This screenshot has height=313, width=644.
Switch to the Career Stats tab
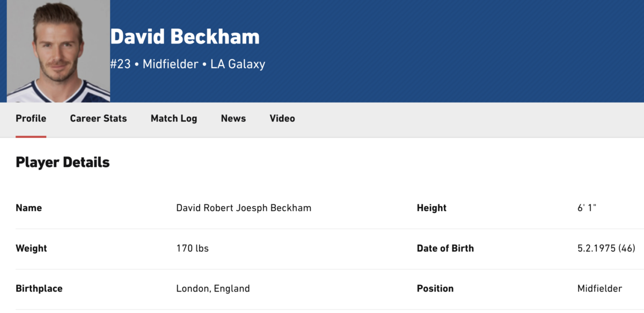click(x=98, y=119)
